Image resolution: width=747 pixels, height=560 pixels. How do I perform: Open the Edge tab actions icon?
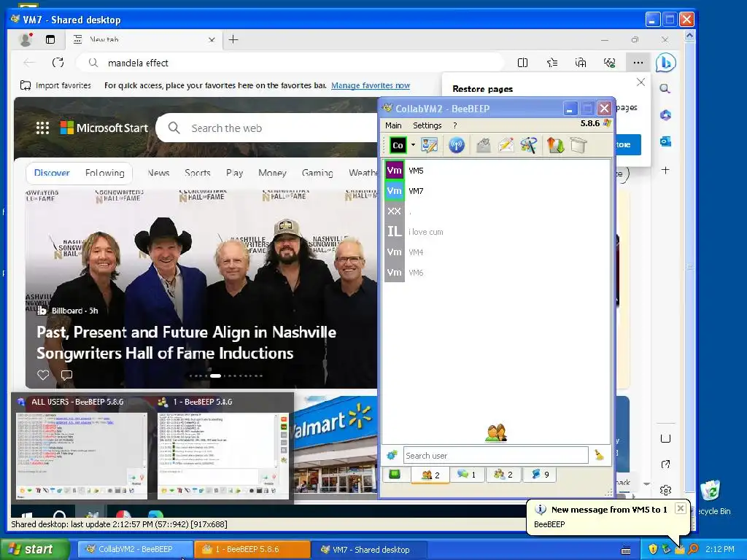(50, 39)
